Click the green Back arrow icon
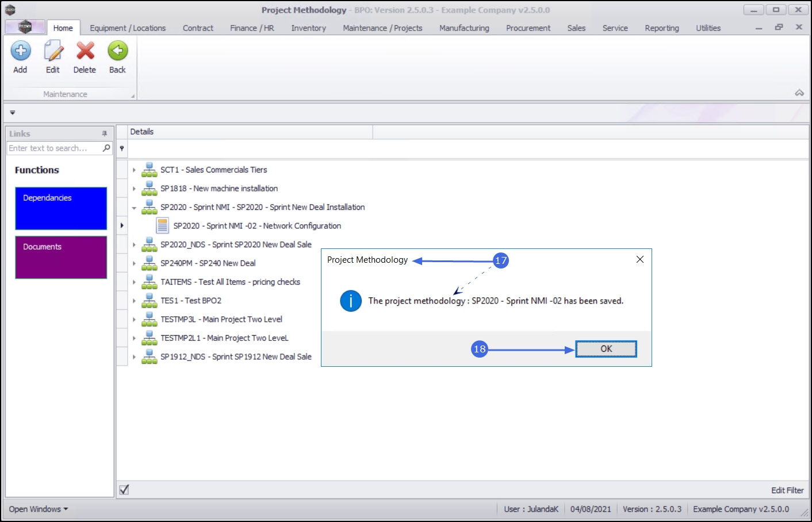 (x=118, y=51)
